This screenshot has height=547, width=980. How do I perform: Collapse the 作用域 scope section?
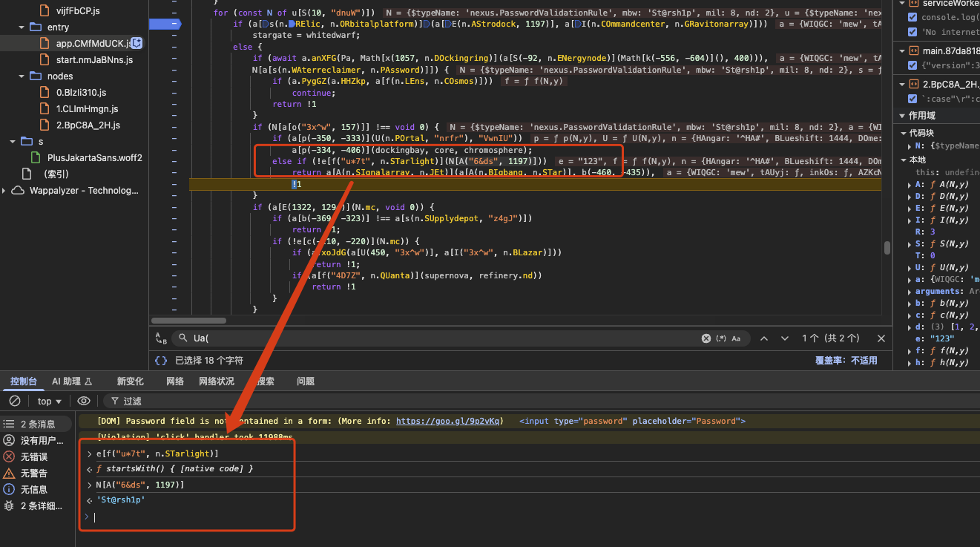[921, 116]
